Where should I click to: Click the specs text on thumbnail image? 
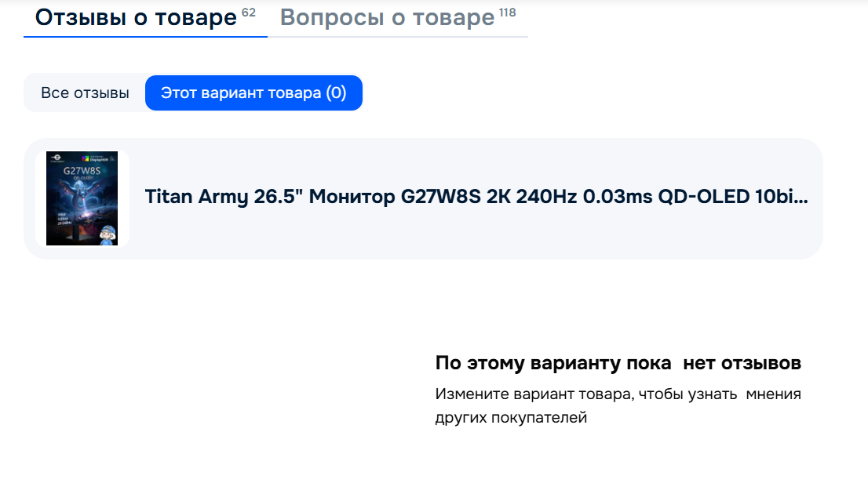65,219
